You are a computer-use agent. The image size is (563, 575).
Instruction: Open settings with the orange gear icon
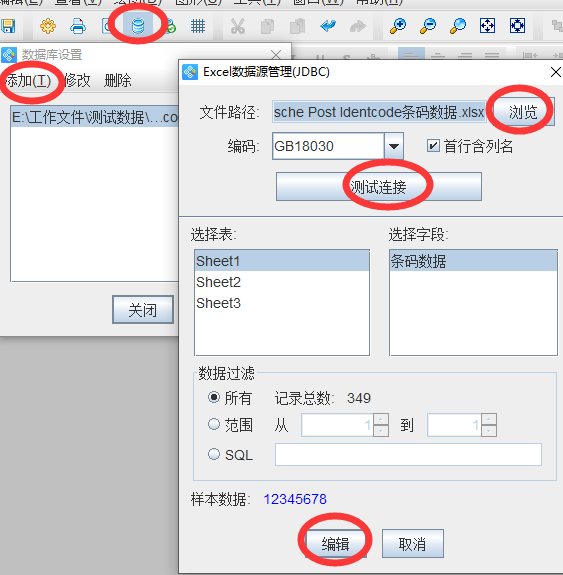[x=48, y=26]
